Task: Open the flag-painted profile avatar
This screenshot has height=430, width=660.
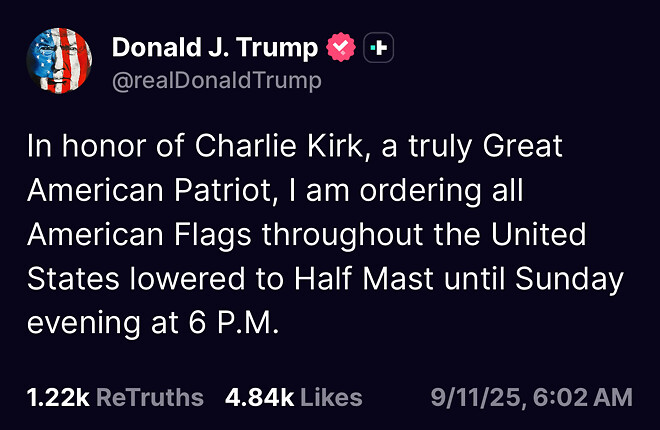Action: point(59,61)
